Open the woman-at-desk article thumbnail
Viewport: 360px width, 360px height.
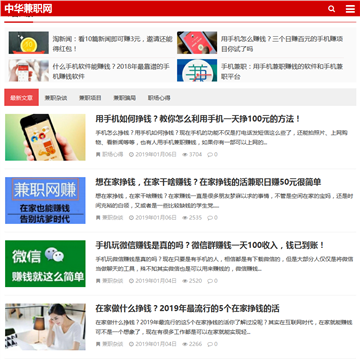click(45, 327)
